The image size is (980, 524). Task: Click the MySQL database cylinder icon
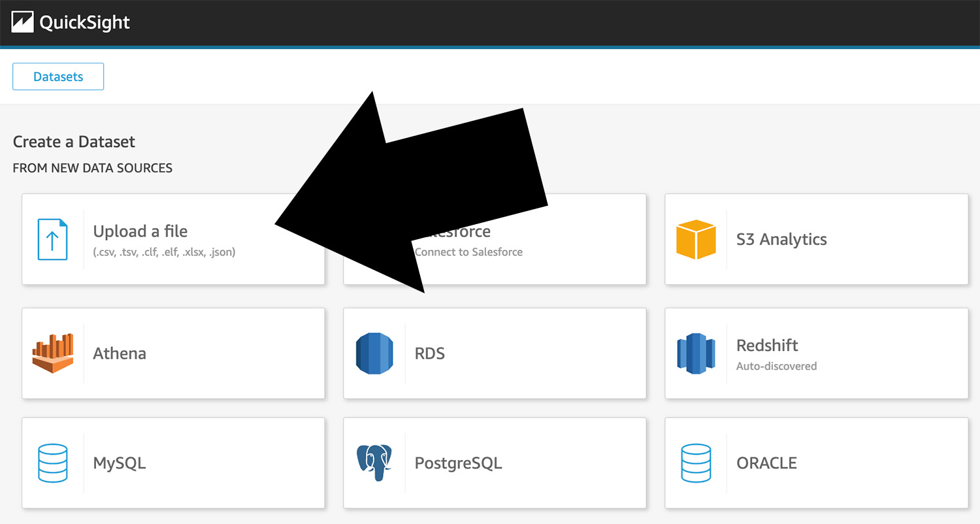(52, 463)
